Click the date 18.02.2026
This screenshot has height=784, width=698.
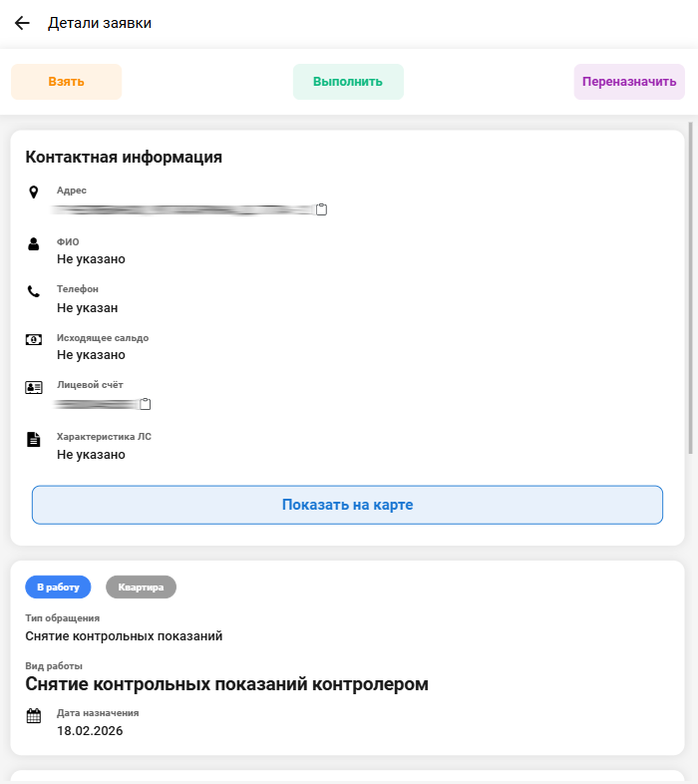tap(90, 730)
